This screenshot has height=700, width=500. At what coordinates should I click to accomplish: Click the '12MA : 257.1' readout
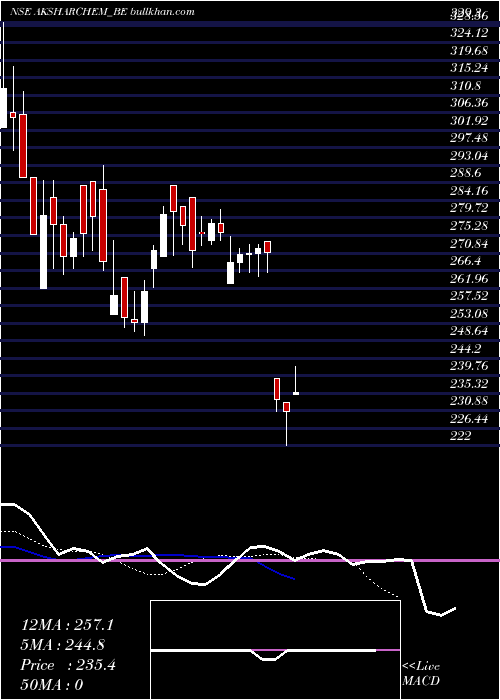click(x=67, y=625)
